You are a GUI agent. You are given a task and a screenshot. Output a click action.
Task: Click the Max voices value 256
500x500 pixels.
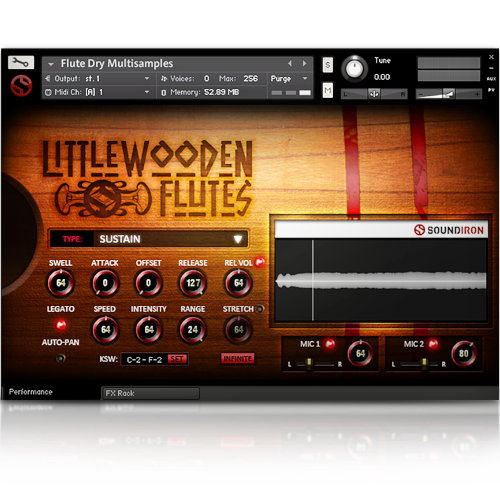250,79
